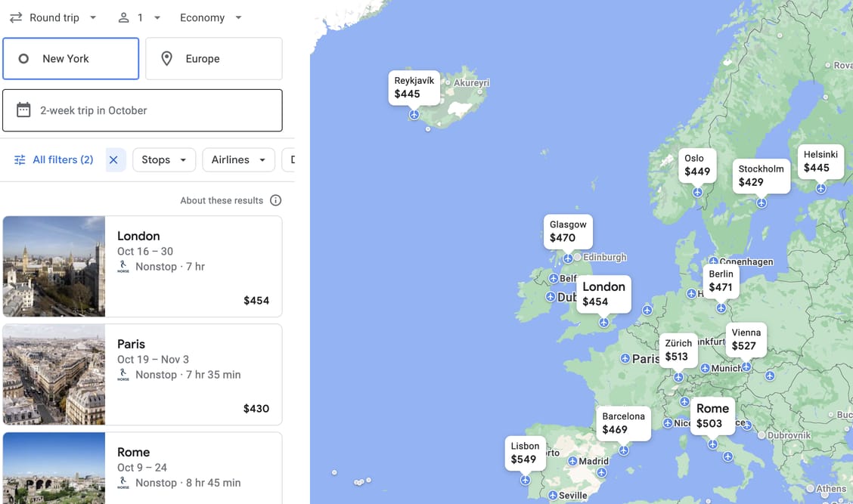Click the London destination thumbnail image

click(54, 266)
